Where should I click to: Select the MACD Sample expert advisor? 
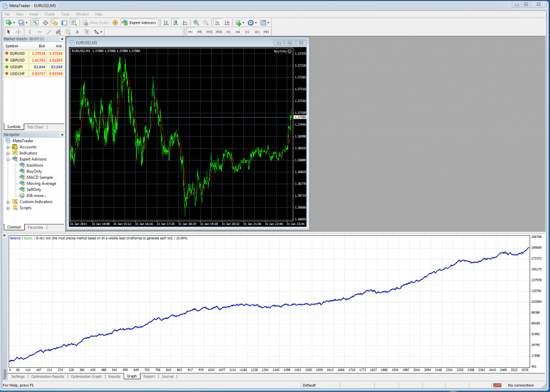(39, 177)
